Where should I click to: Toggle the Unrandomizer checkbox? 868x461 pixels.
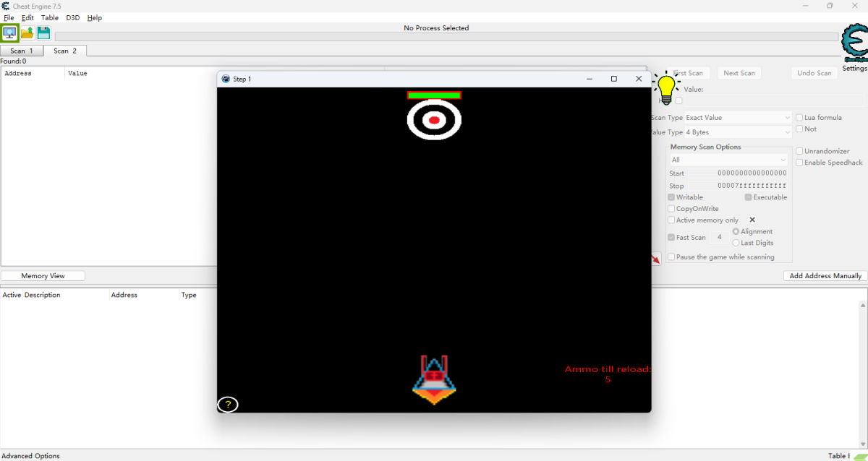pos(799,151)
